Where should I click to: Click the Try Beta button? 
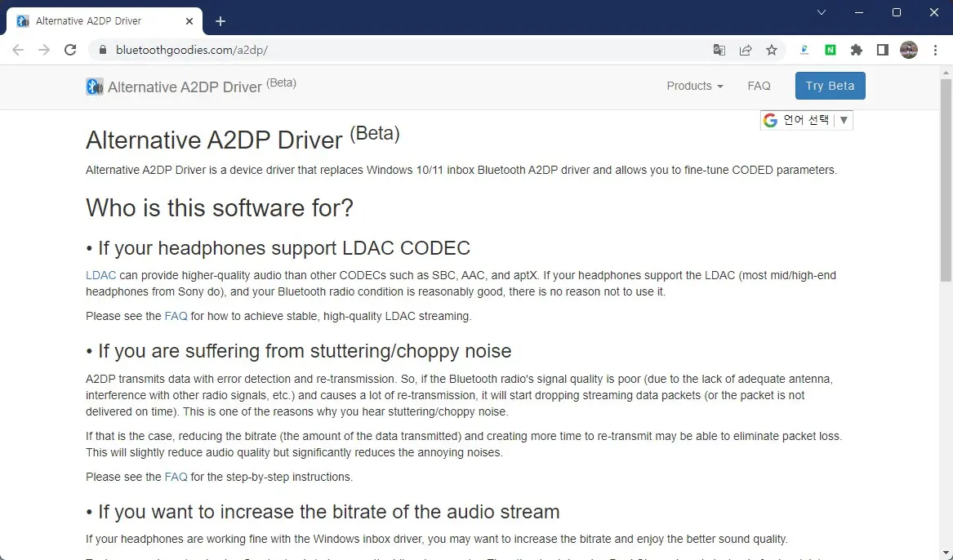831,86
